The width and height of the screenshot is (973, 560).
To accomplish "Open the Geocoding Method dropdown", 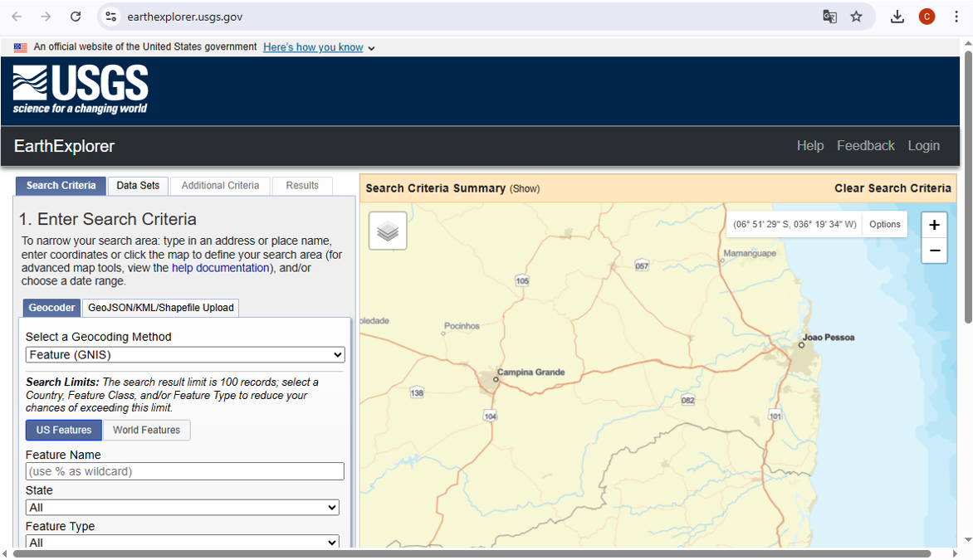I will [x=185, y=355].
